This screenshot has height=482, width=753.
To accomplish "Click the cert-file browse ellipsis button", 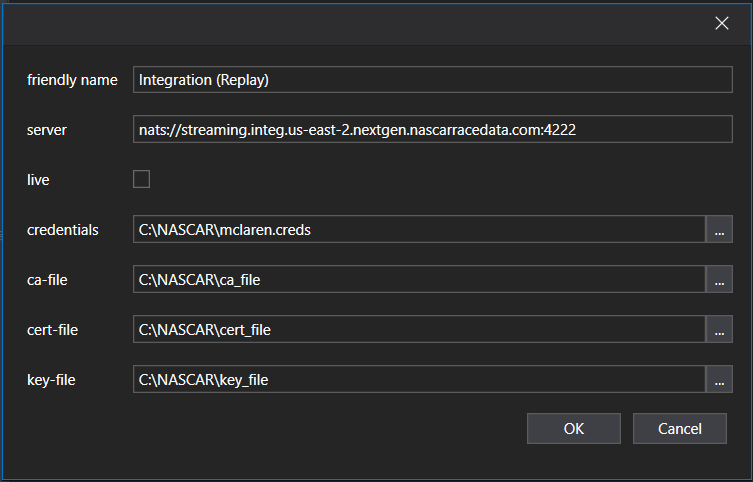I will coord(720,330).
